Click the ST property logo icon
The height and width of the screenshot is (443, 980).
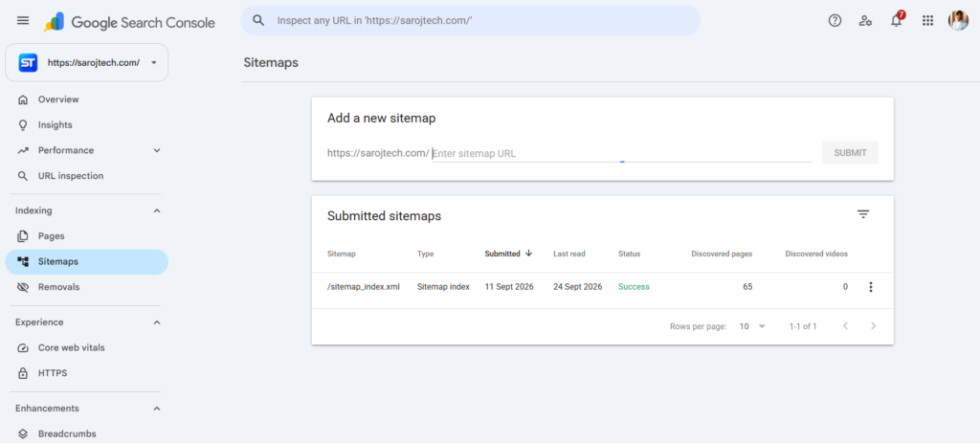[28, 62]
